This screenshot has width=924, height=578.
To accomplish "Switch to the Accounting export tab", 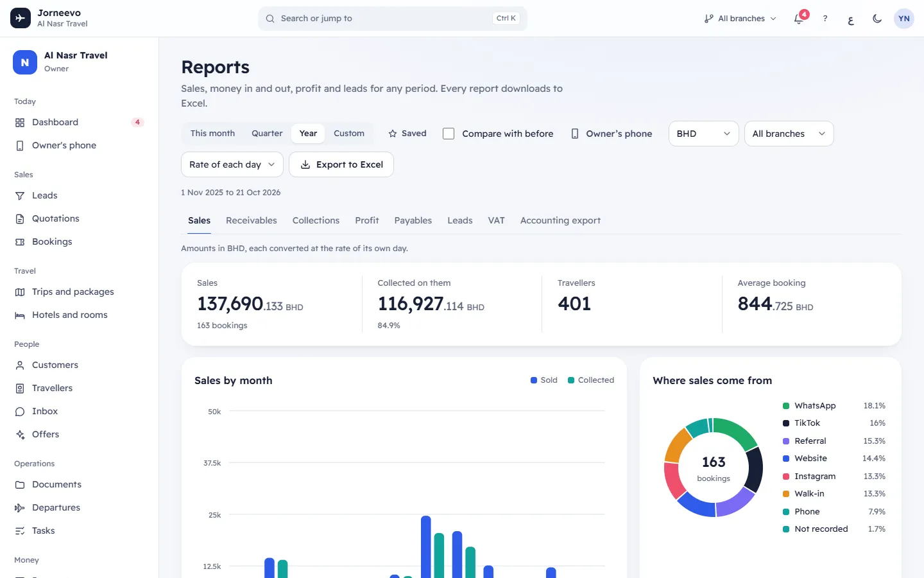I will (560, 220).
